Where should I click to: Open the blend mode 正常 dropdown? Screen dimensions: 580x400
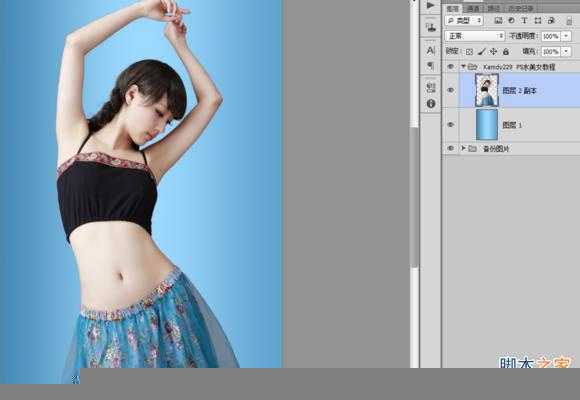[x=475, y=36]
